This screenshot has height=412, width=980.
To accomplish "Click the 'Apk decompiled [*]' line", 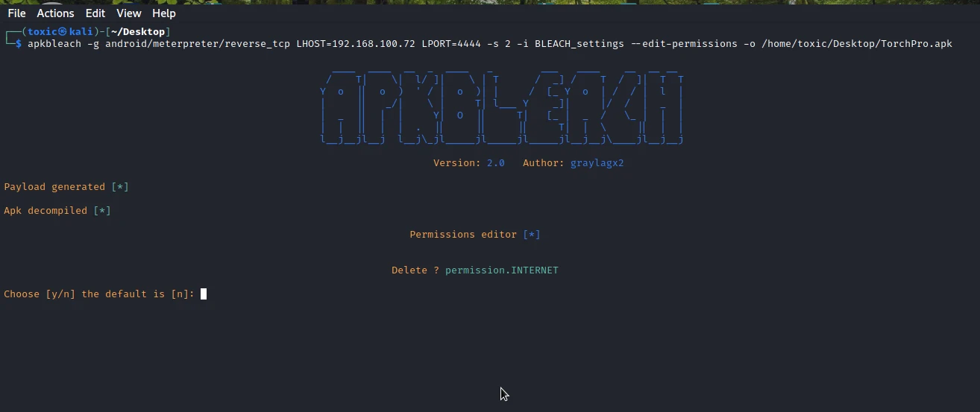I will click(x=57, y=211).
